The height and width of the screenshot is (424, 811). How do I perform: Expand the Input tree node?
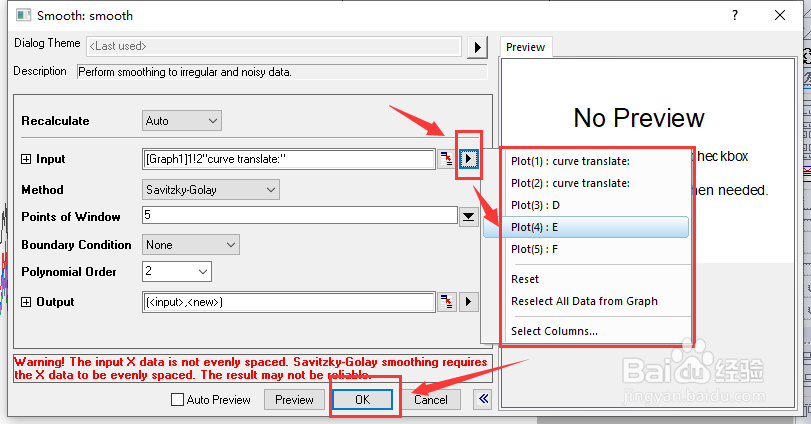point(26,159)
